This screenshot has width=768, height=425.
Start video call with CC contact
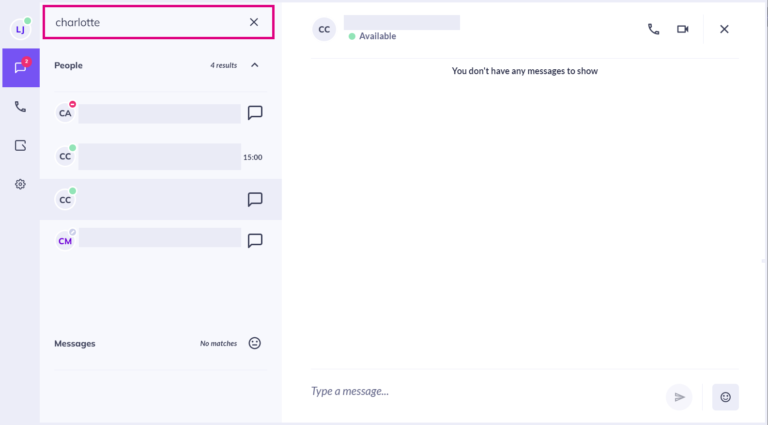(683, 29)
